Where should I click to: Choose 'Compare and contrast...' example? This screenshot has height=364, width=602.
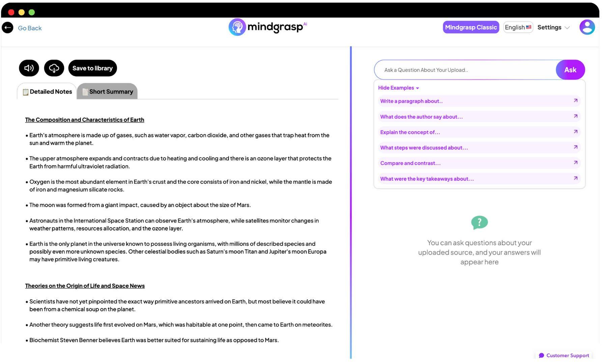coord(479,163)
